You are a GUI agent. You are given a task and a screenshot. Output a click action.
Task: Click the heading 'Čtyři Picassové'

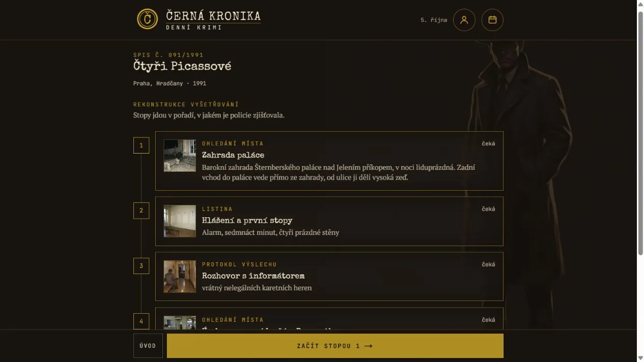182,66
